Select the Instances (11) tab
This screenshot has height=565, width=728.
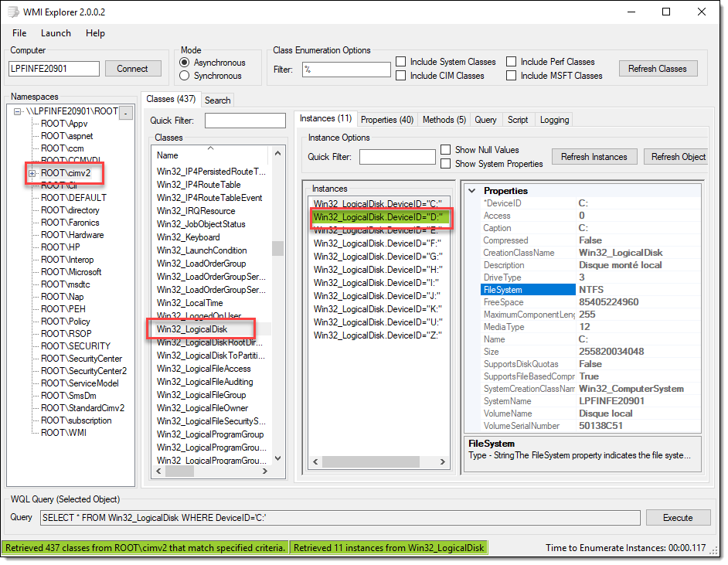(x=325, y=118)
